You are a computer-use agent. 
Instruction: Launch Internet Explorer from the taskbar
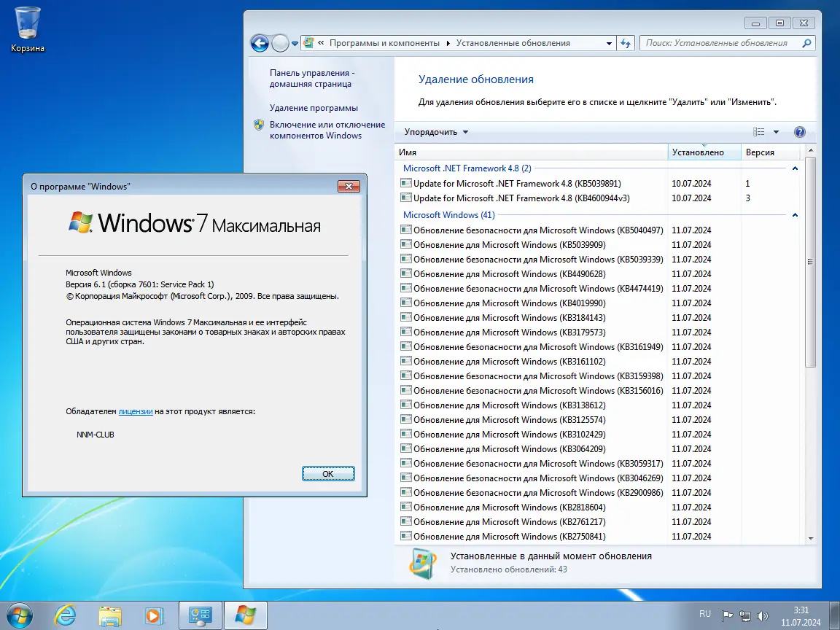66,615
